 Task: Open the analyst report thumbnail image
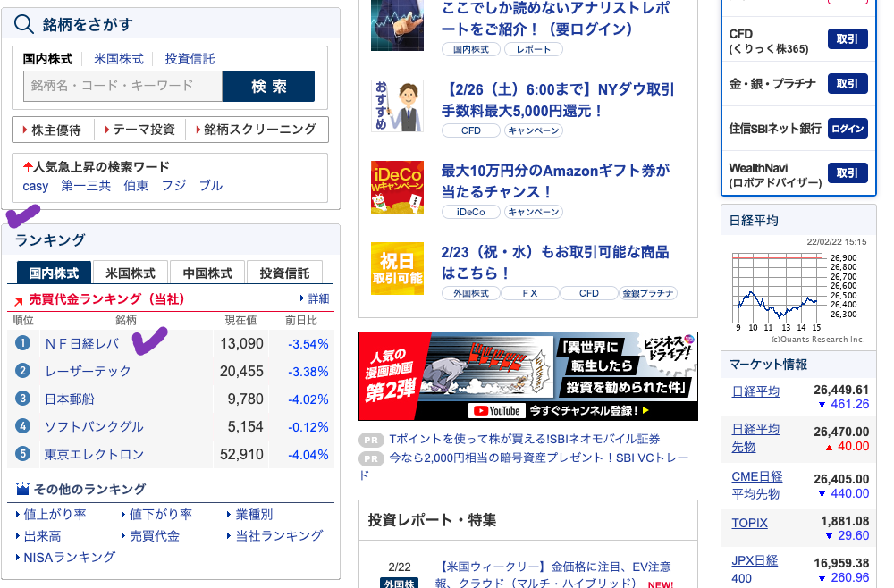397,25
